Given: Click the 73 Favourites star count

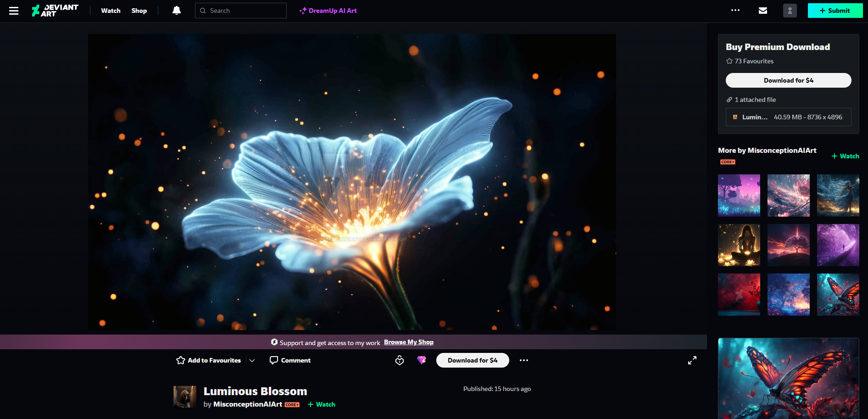Looking at the screenshot, I should 750,61.
